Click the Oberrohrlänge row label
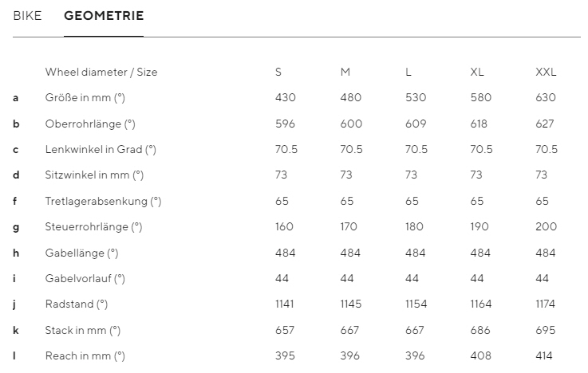Image resolution: width=588 pixels, height=373 pixels. pyautogui.click(x=90, y=124)
